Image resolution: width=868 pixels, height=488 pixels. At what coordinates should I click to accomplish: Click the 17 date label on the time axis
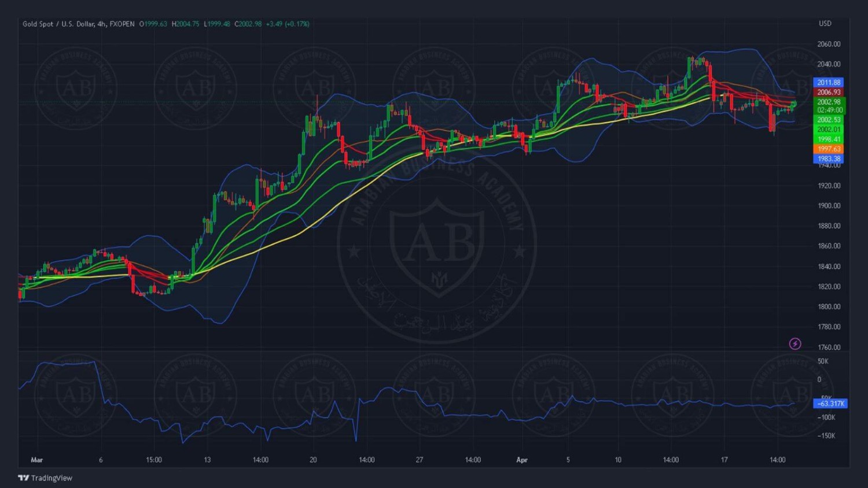coord(724,460)
